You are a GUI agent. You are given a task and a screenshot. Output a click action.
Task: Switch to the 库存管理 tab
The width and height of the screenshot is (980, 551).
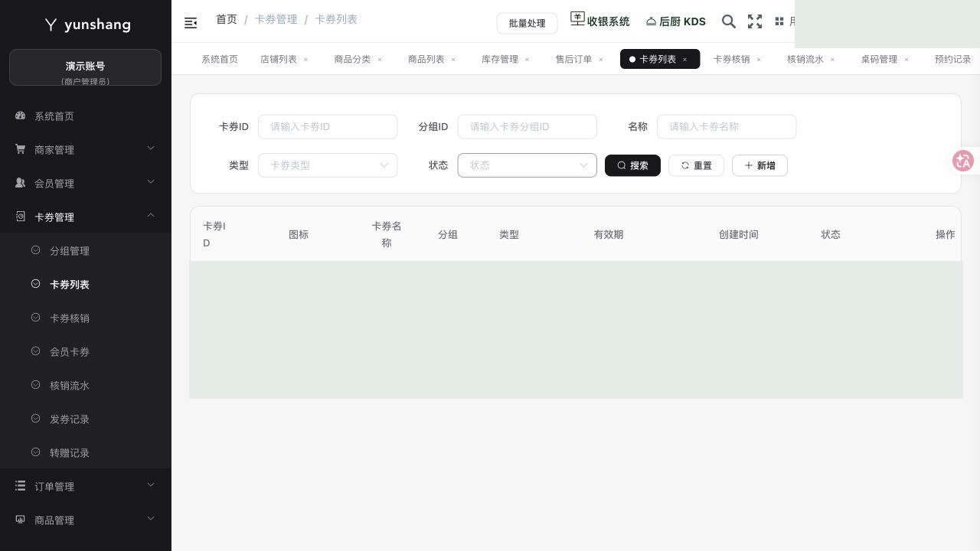[x=500, y=59]
